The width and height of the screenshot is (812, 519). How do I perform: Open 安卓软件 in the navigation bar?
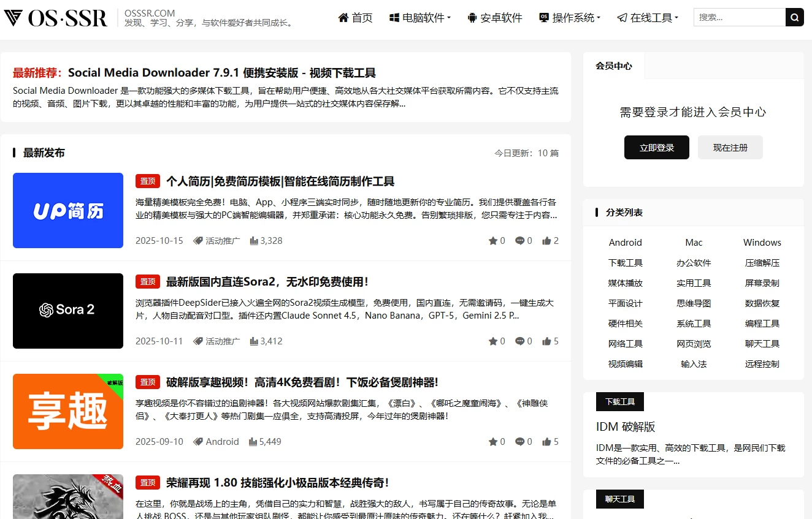[494, 18]
